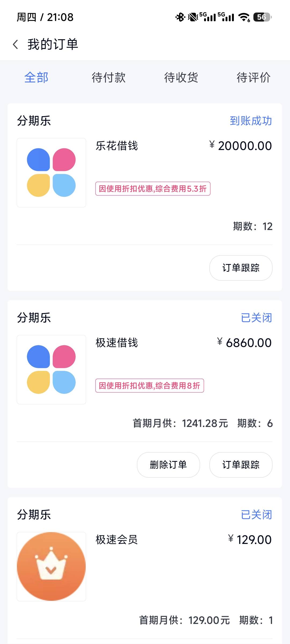Viewport: 290px width, 644px height.
Task: Switch to the 待付款 tab
Action: [x=109, y=78]
